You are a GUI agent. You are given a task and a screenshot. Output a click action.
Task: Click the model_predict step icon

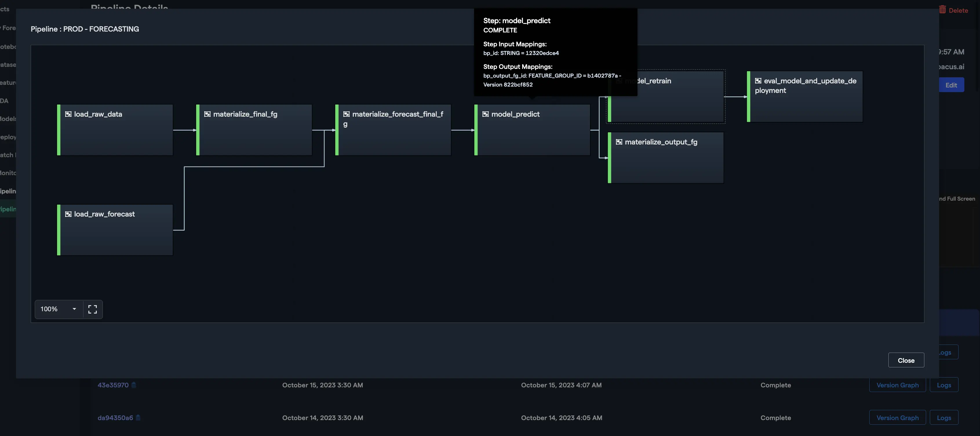(485, 114)
